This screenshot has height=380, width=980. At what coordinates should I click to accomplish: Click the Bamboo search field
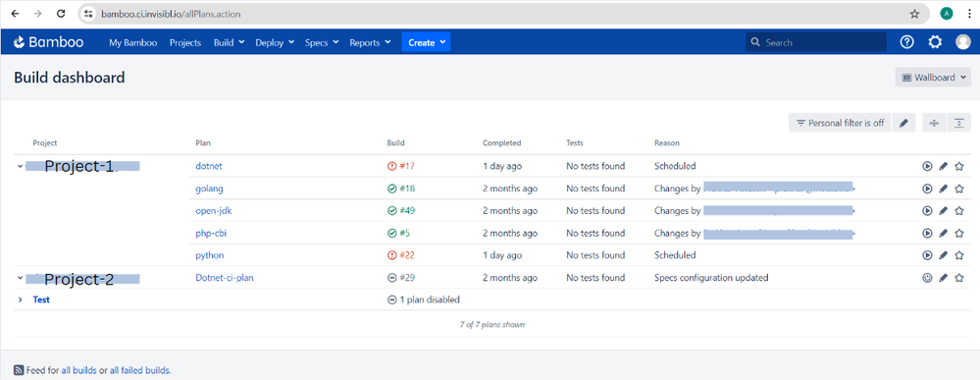pos(815,42)
